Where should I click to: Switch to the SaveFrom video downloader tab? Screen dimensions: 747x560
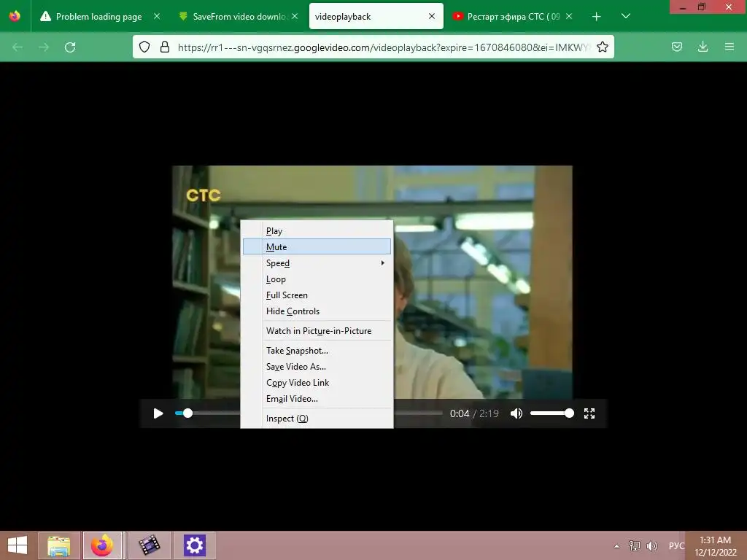point(239,17)
